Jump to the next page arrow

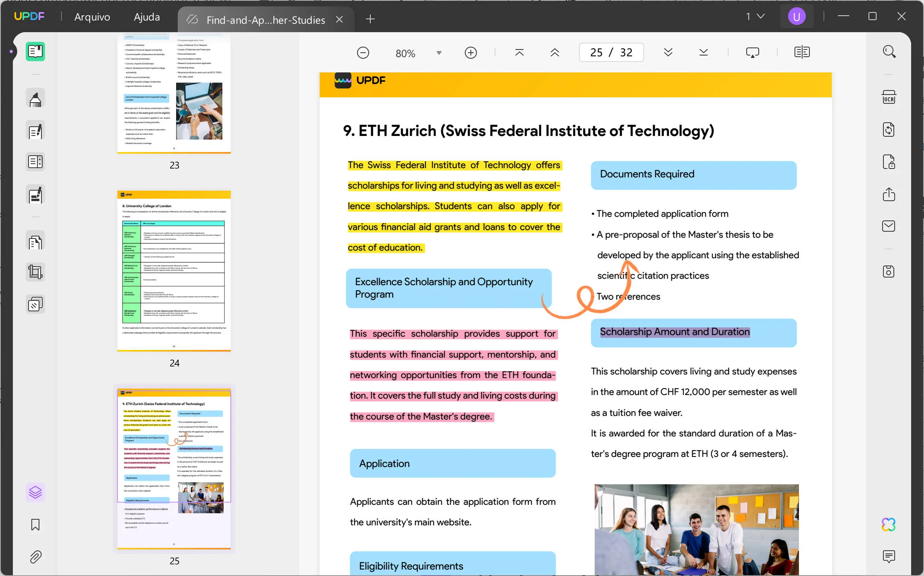(x=668, y=52)
